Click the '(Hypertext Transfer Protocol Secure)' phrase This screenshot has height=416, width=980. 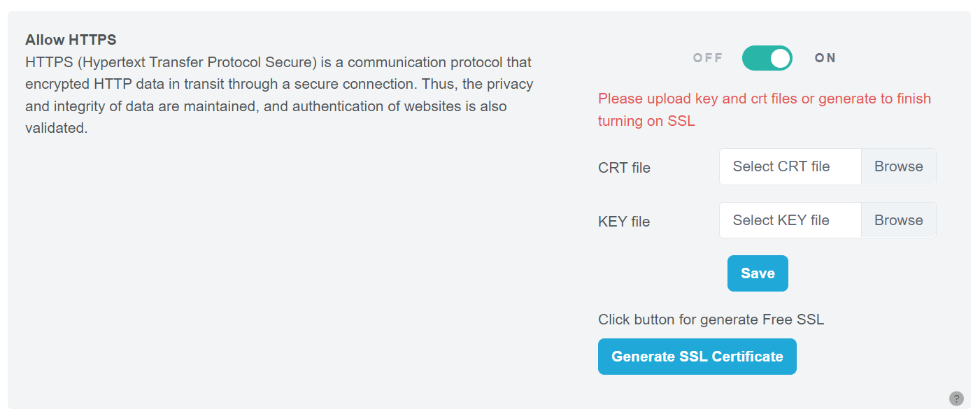[x=198, y=62]
